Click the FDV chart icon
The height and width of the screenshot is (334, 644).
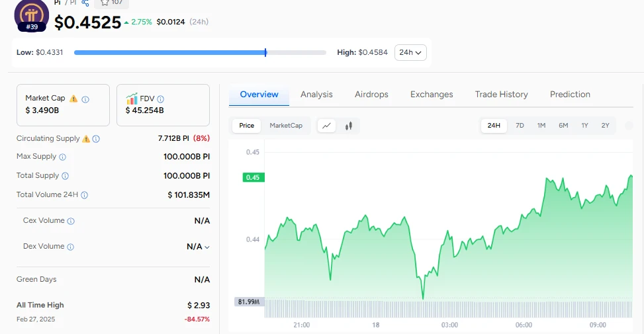point(132,99)
